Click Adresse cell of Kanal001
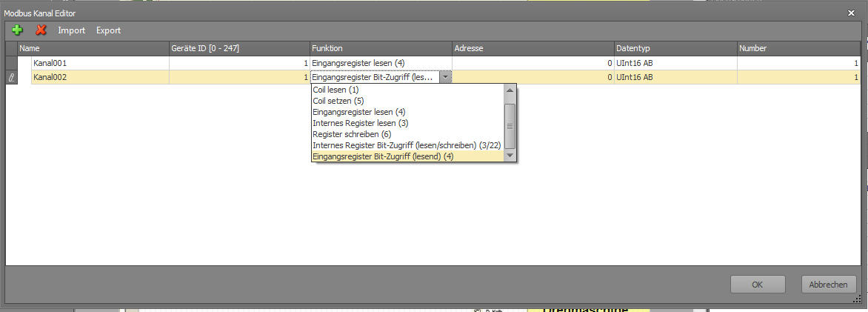 533,63
